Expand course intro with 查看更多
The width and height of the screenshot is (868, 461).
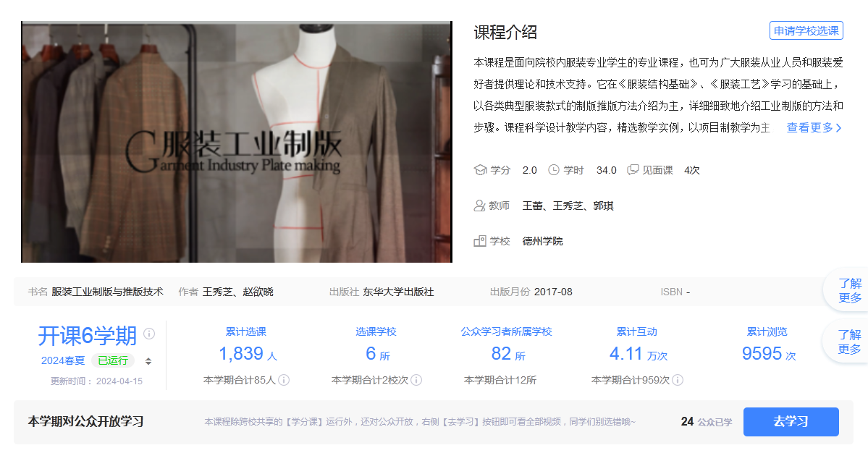coord(814,127)
